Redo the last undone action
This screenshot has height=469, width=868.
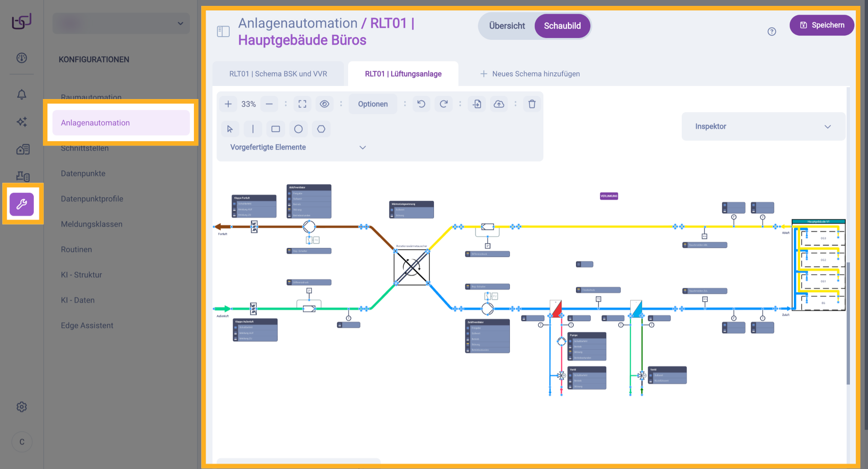pos(443,104)
